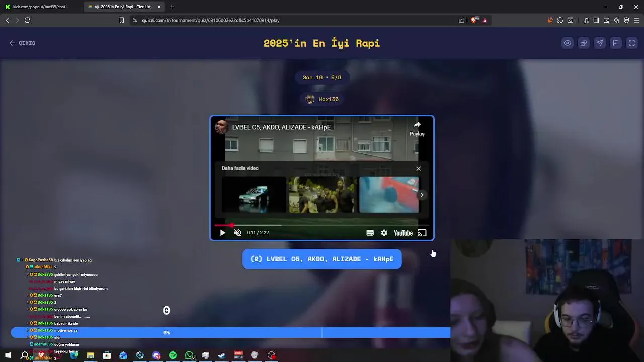
Task: Close the 2025'in En İyi Rapi tab
Action: pyautogui.click(x=159, y=7)
